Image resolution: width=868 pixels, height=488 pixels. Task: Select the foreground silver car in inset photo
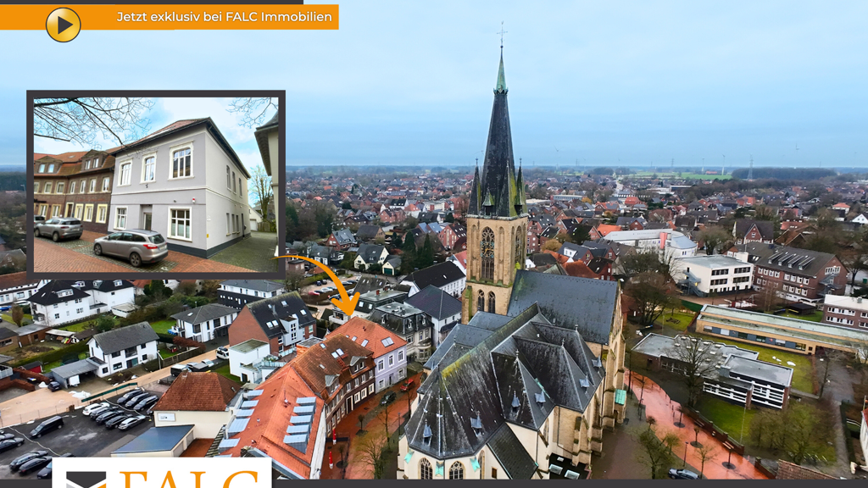131,247
